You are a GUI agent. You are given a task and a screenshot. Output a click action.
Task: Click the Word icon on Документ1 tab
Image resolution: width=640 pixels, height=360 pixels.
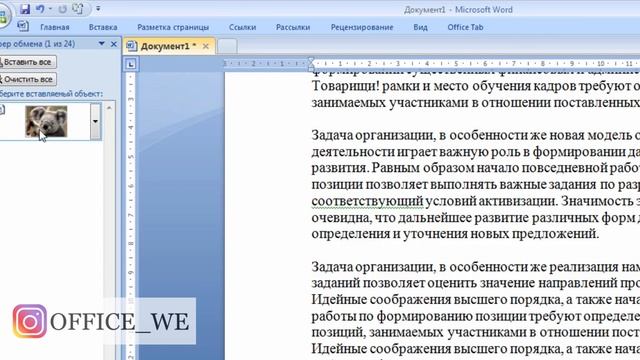tap(131, 46)
